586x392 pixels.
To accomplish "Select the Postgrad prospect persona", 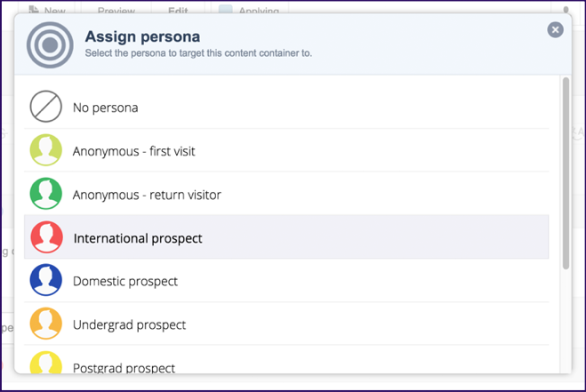I will 286,360.
